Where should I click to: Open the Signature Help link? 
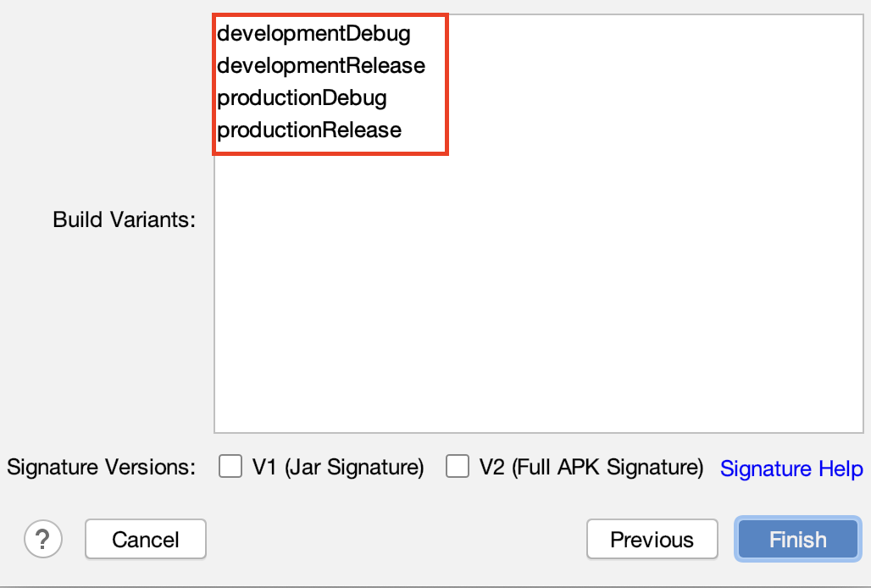pos(791,469)
